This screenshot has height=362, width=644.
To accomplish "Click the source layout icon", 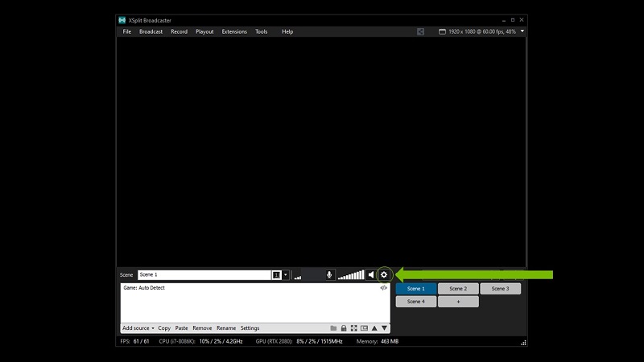I will pyautogui.click(x=365, y=328).
